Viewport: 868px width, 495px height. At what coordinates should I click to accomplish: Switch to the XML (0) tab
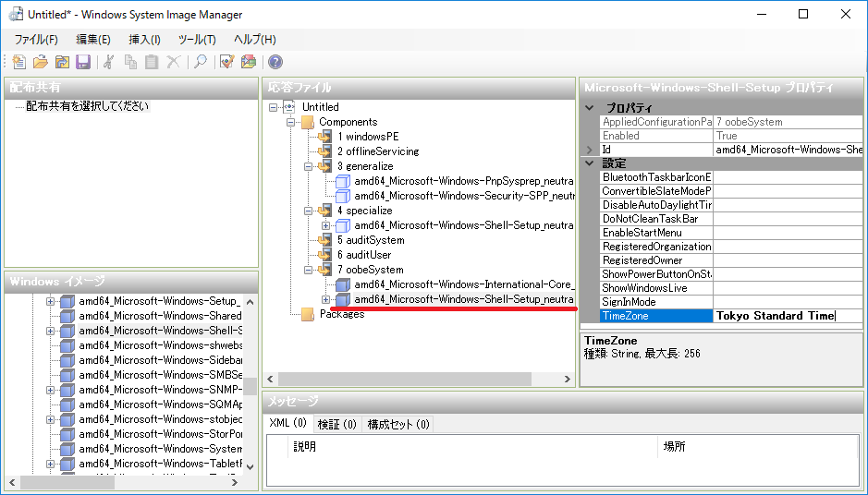(x=287, y=423)
